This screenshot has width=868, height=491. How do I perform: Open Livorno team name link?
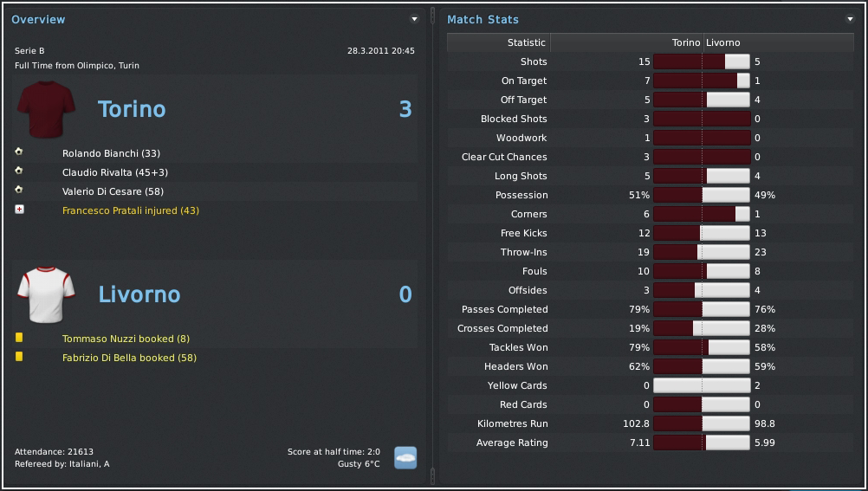click(139, 294)
